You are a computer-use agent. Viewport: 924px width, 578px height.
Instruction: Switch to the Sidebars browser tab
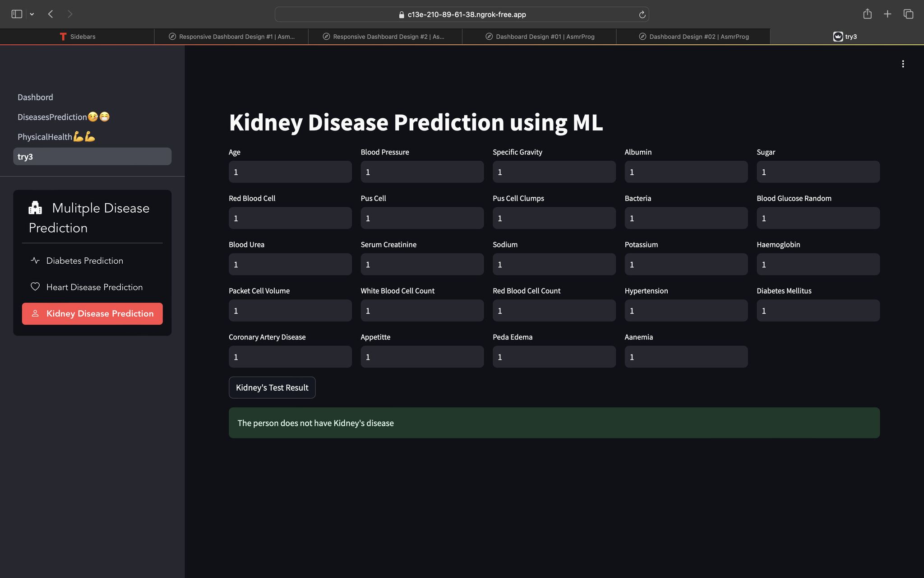[x=77, y=37]
